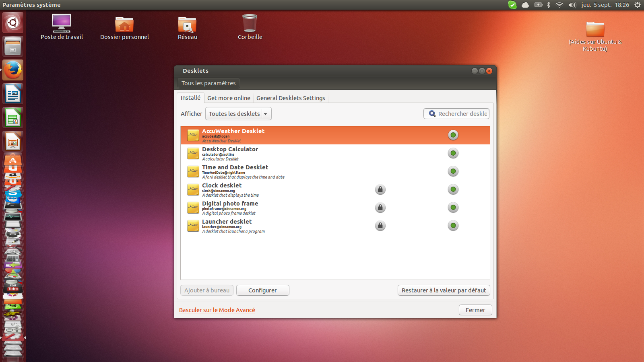
Task: Open the Wi-Fi network indicator menu
Action: pyautogui.click(x=559, y=5)
